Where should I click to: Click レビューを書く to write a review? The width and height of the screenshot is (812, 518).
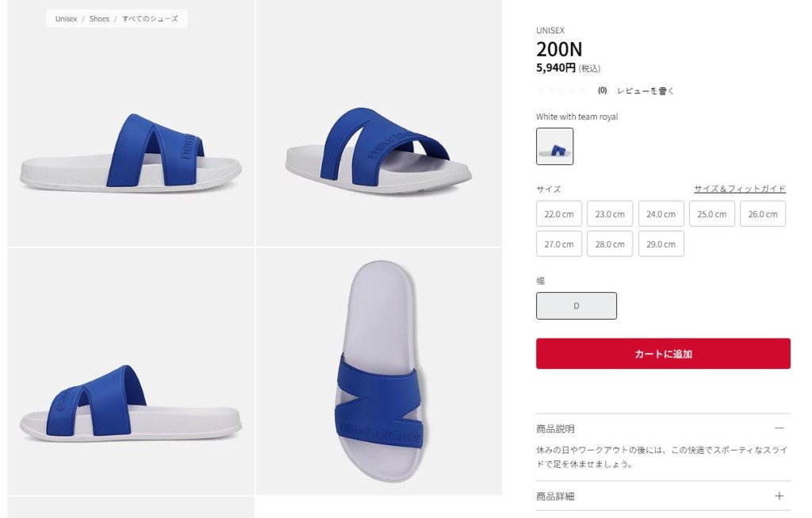click(645, 90)
